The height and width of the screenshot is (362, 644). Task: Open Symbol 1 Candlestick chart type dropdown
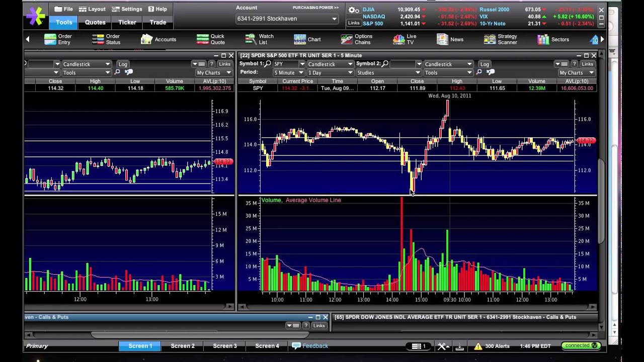click(x=330, y=64)
